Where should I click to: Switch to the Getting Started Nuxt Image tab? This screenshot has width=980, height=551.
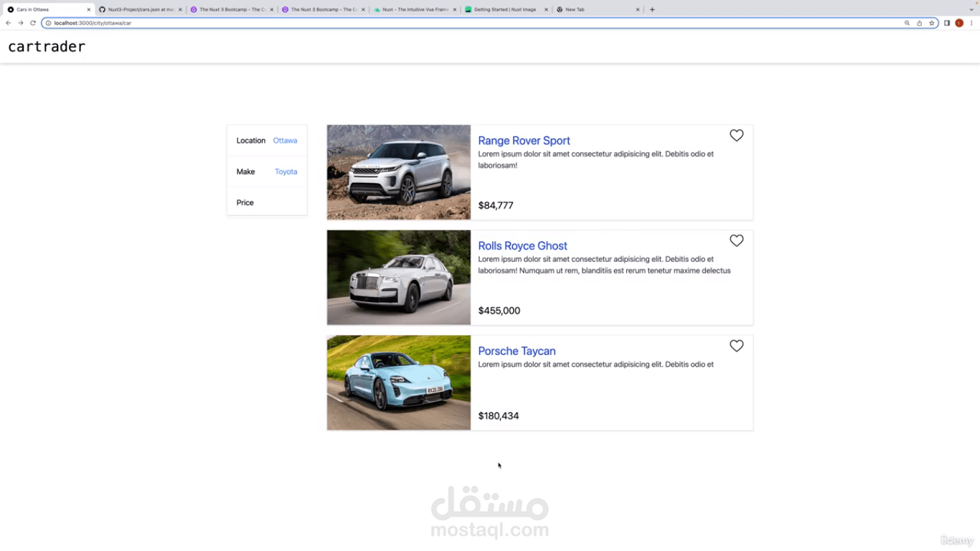pos(507,9)
